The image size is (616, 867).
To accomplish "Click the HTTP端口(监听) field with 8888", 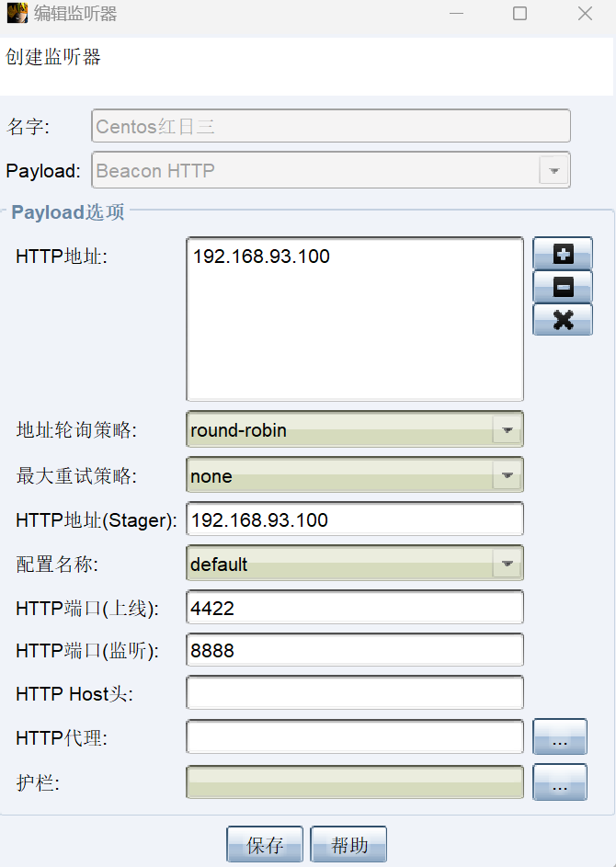I will (354, 650).
